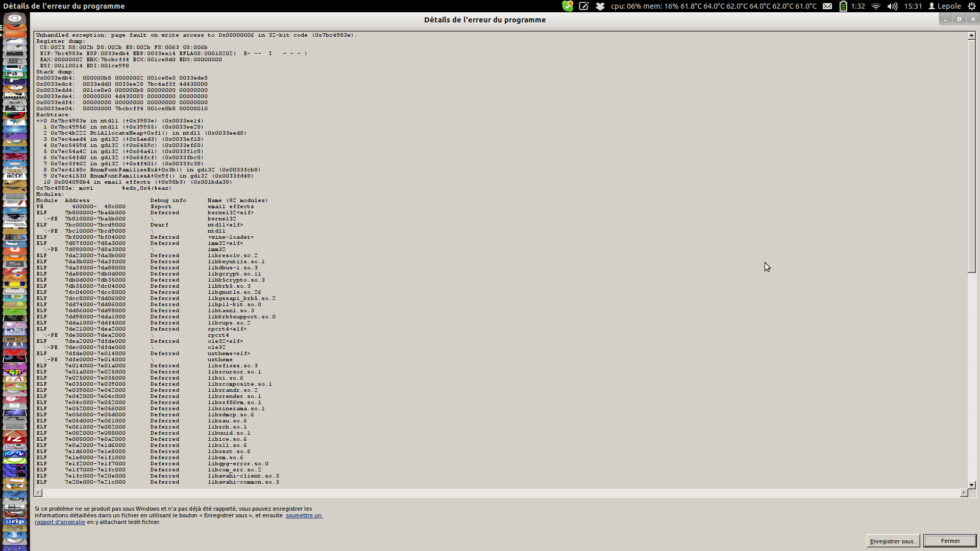Launch the ::rip application in the dock
The height and width of the screenshot is (551, 980).
pyautogui.click(x=14, y=522)
